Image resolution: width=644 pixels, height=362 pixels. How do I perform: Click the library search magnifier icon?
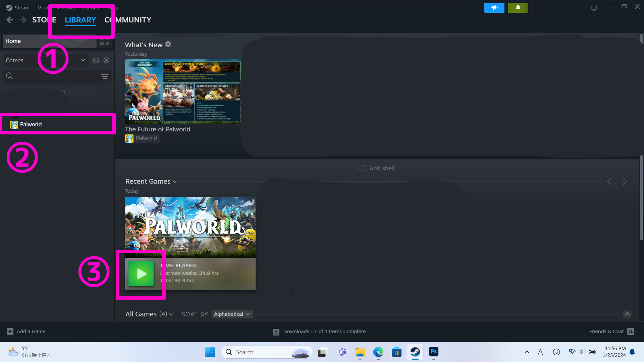click(x=9, y=76)
